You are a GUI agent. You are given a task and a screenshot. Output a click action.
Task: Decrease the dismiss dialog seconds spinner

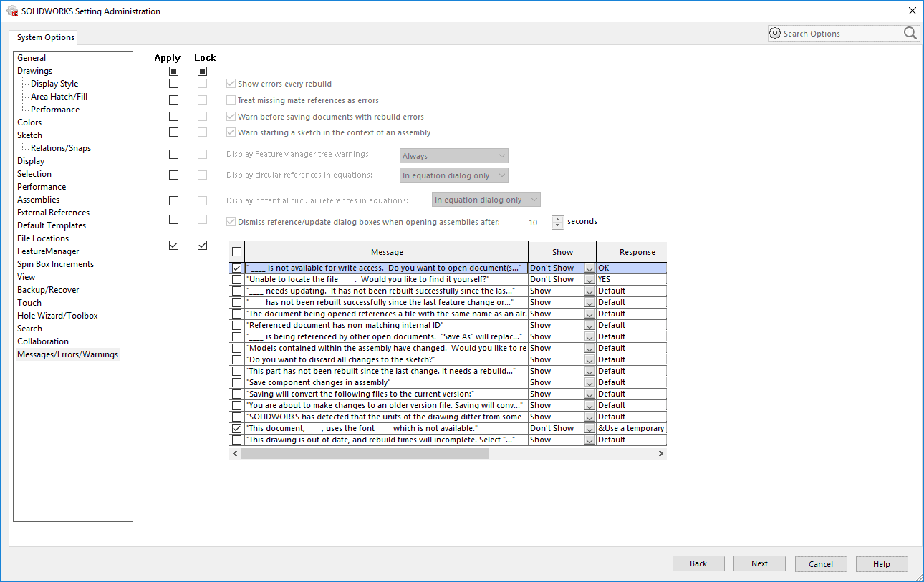[558, 226]
